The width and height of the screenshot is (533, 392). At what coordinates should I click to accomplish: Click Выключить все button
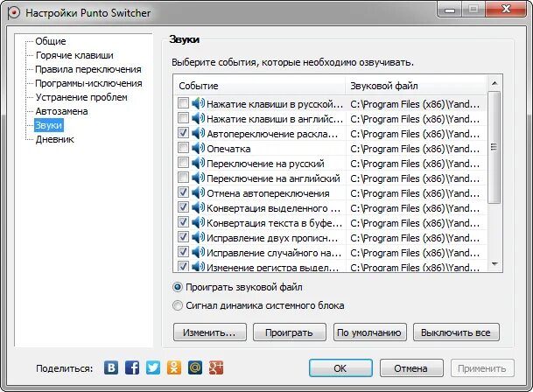pos(456,332)
